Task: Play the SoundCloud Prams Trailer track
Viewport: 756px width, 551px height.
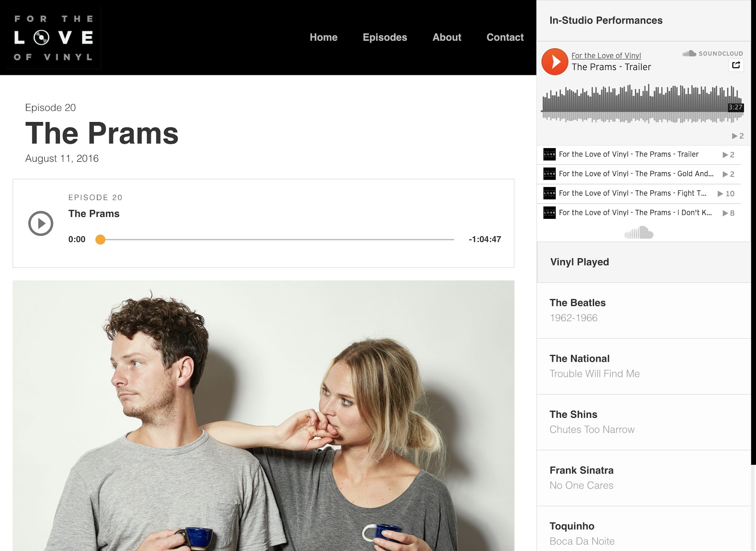Action: tap(555, 62)
